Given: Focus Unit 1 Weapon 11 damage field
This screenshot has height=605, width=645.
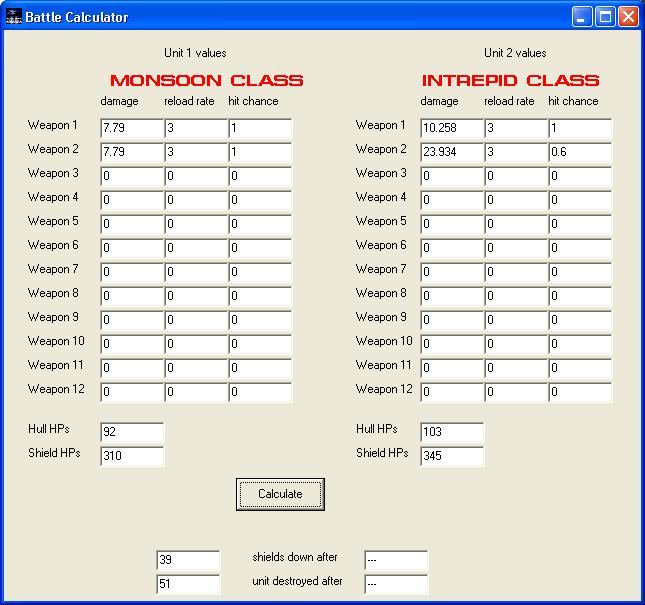Looking at the screenshot, I should pos(132,368).
